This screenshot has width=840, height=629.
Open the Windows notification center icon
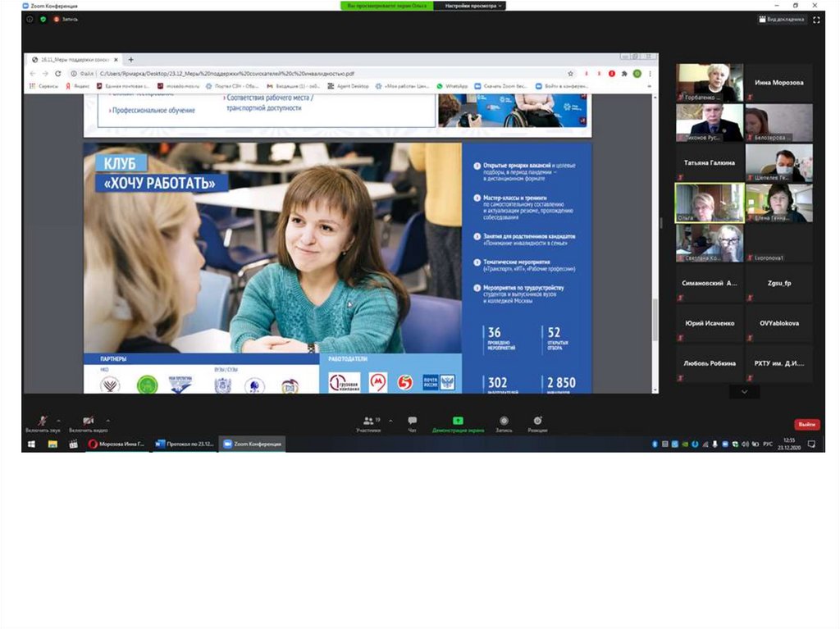[811, 444]
